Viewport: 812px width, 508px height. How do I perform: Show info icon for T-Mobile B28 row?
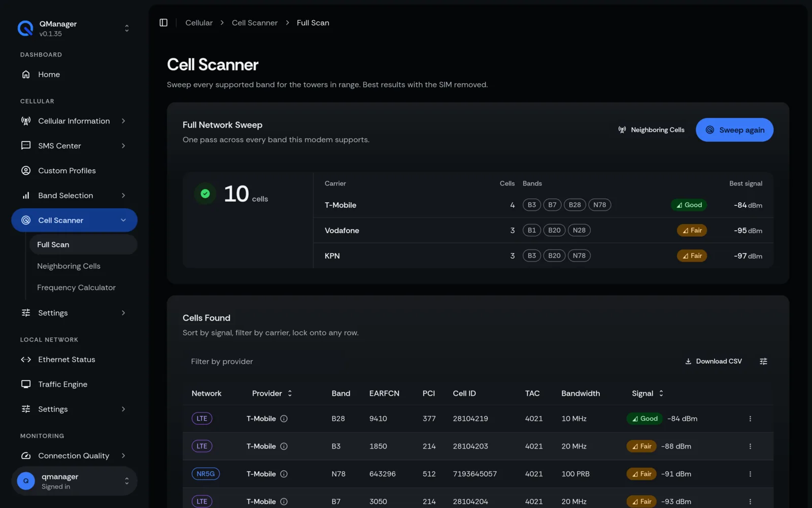tap(284, 419)
